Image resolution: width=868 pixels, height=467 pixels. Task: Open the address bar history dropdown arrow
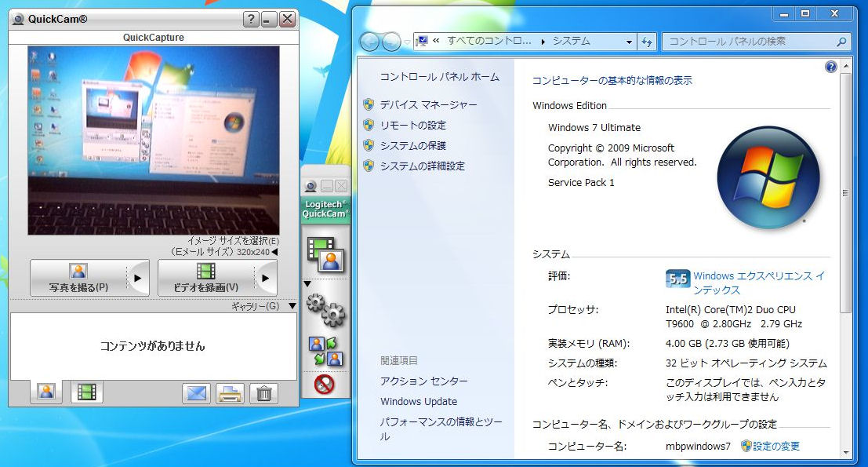629,42
